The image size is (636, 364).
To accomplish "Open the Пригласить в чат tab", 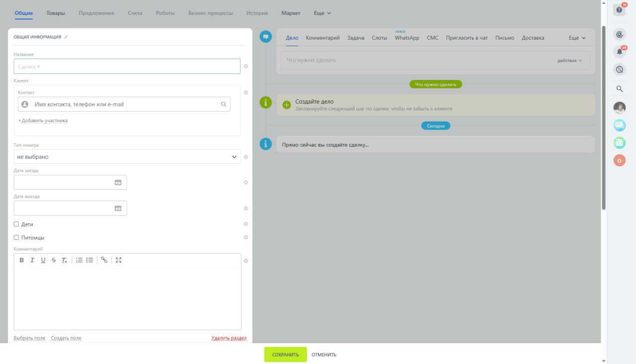I will (x=467, y=38).
